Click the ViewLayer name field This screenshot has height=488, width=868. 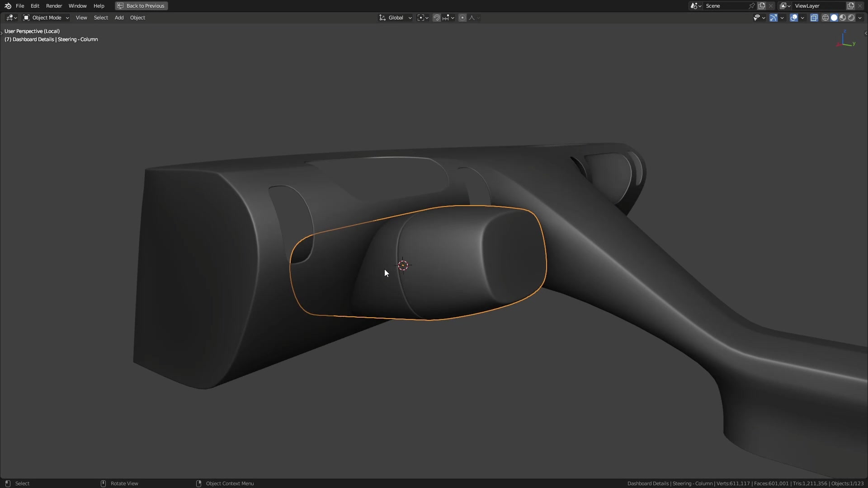[819, 6]
